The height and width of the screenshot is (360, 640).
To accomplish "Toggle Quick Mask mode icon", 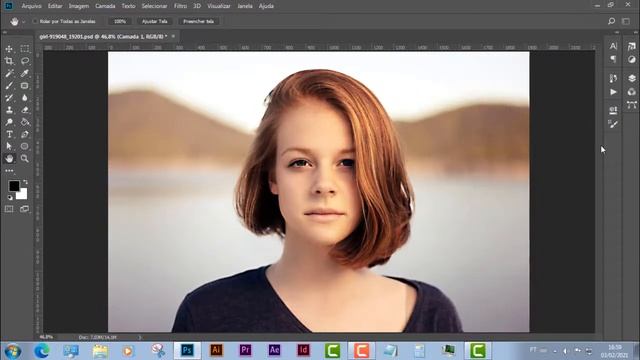I will [x=9, y=209].
